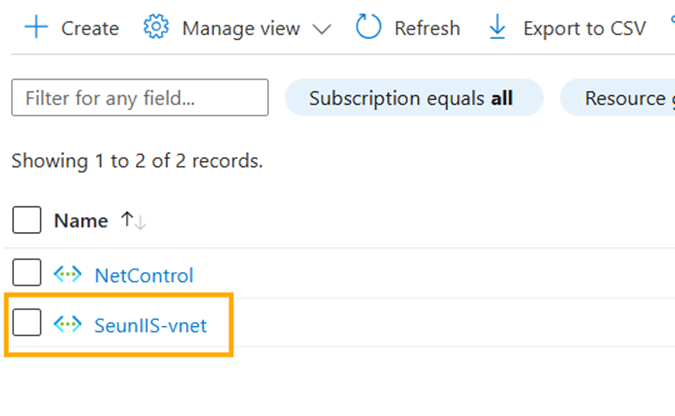Click the NetControl virtual network icon

point(68,275)
